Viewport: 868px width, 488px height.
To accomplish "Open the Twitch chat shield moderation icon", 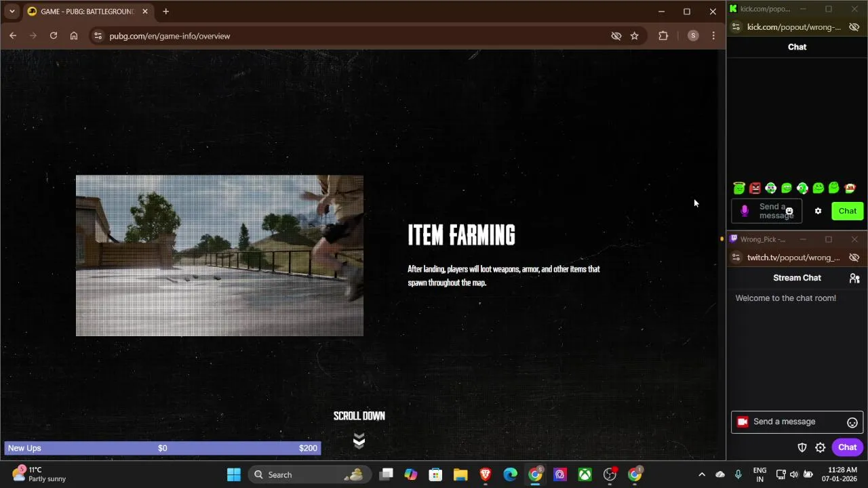I will [x=802, y=447].
